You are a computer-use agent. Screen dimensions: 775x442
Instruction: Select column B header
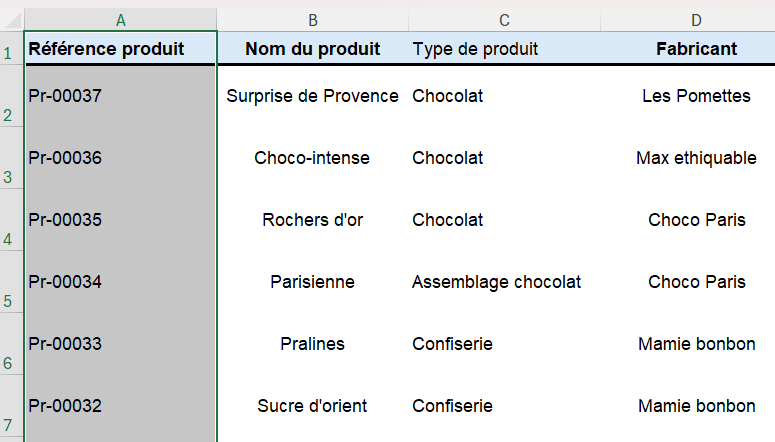[313, 20]
